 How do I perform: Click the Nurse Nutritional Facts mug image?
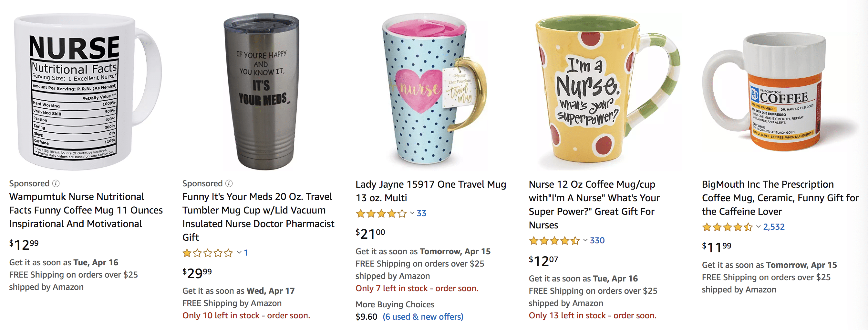[x=81, y=91]
